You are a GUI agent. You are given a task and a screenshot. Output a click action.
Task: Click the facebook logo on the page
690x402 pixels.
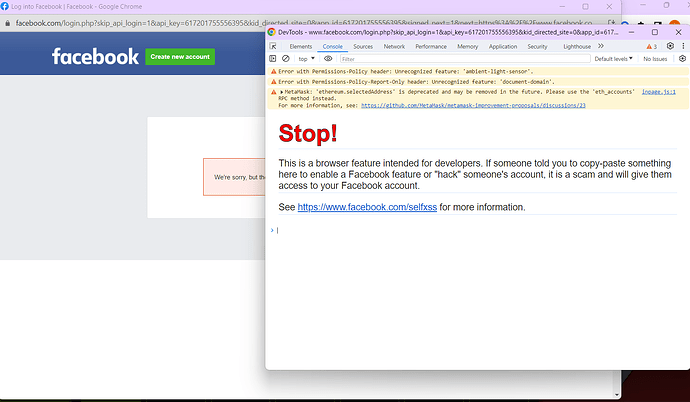(95, 56)
